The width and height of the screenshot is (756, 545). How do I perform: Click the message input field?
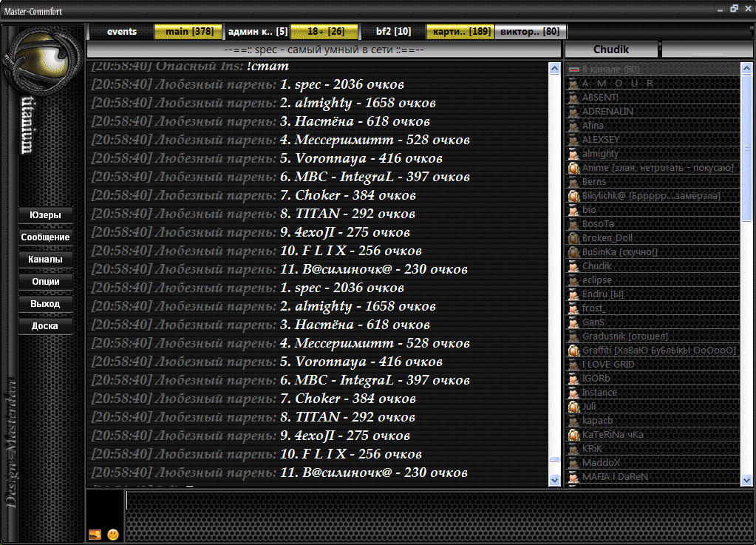click(436, 515)
